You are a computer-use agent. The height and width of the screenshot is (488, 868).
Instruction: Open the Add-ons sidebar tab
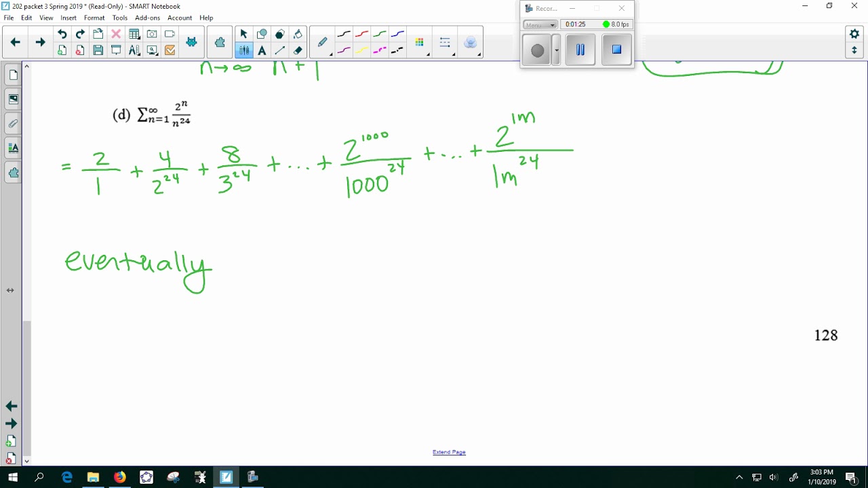coord(13,172)
